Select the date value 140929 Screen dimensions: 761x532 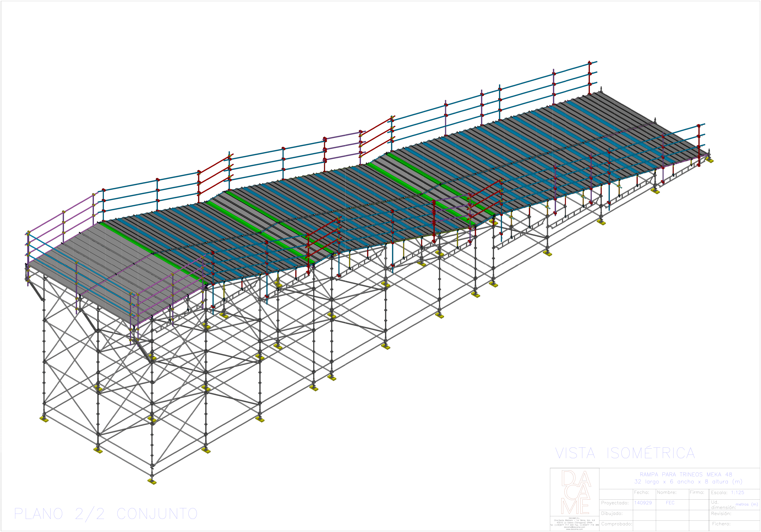(643, 503)
